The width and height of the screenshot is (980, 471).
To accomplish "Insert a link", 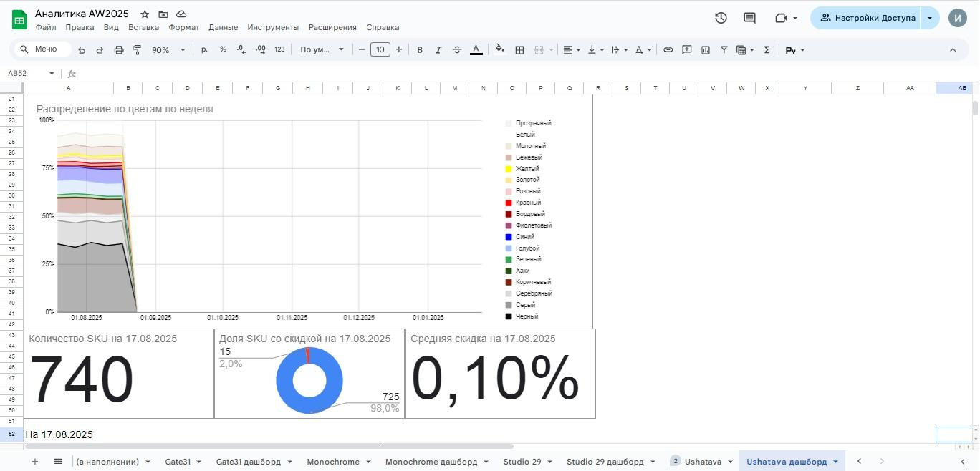I will [x=668, y=49].
